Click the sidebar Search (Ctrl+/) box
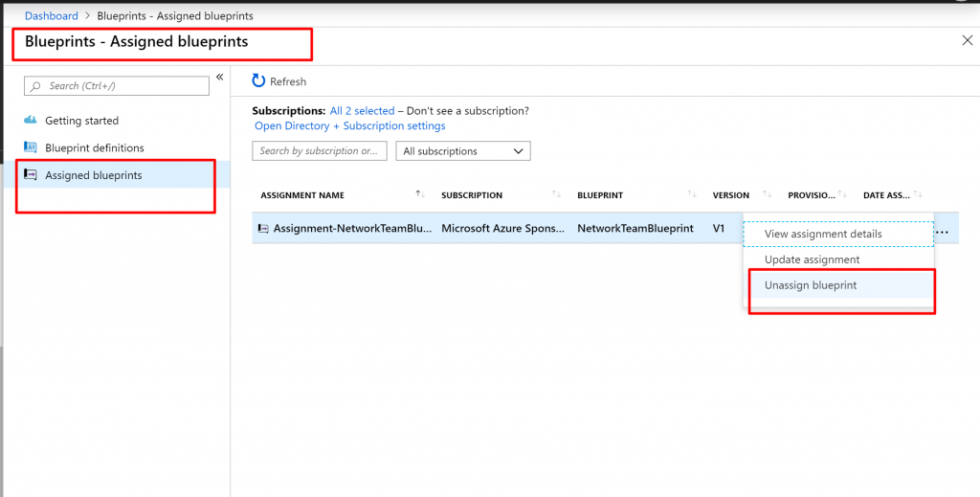Image resolution: width=980 pixels, height=497 pixels. click(116, 86)
